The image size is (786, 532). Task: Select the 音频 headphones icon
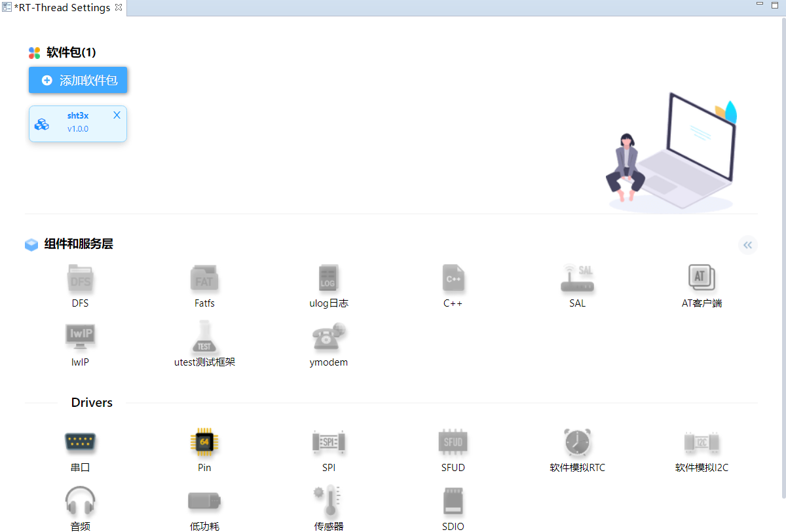[x=80, y=501]
